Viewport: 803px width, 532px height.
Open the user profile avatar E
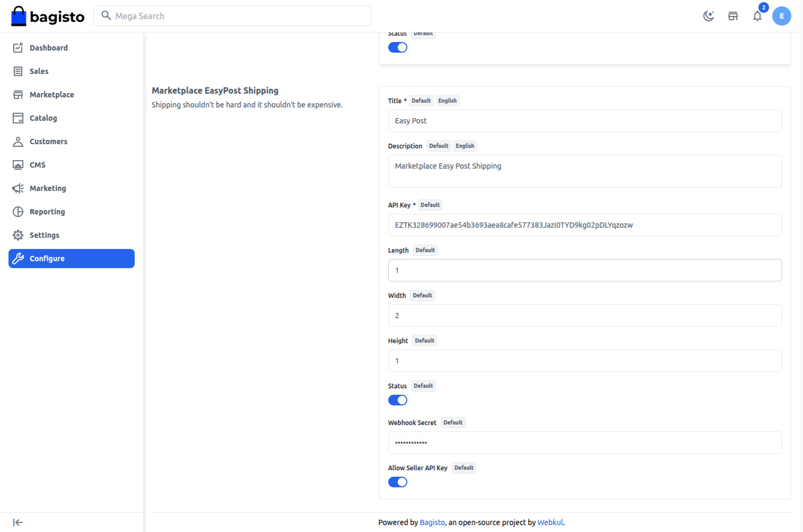782,16
